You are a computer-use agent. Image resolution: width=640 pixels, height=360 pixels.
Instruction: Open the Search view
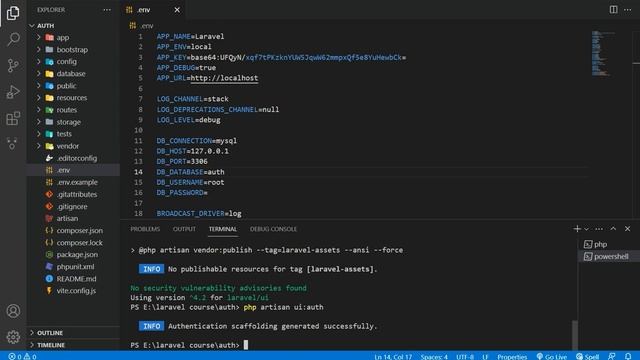coord(13,39)
